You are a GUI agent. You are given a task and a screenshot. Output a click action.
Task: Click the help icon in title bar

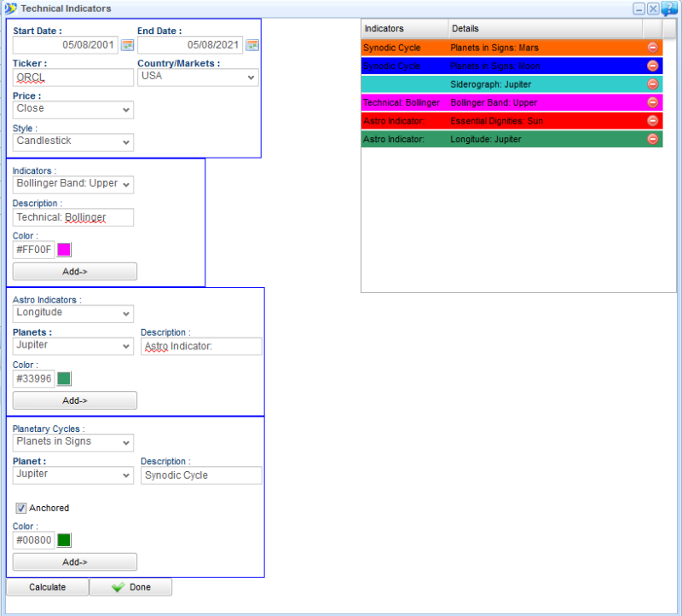(669, 9)
